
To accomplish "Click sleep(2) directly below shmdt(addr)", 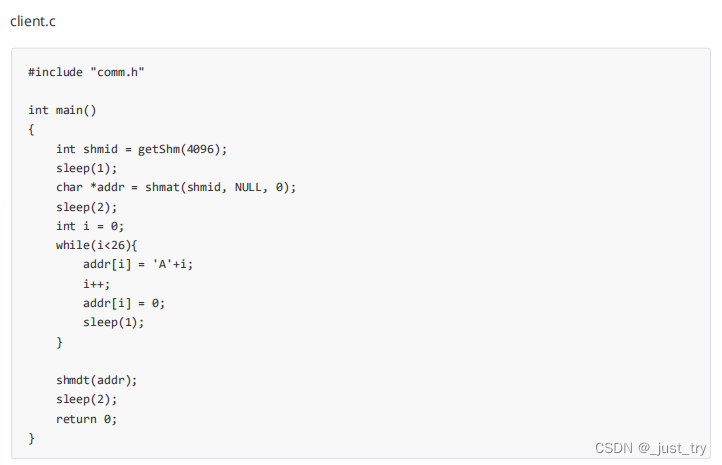I will point(86,399).
